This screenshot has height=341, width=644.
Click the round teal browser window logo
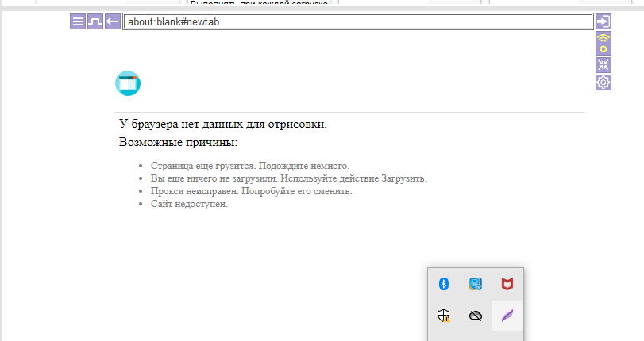coord(128,83)
